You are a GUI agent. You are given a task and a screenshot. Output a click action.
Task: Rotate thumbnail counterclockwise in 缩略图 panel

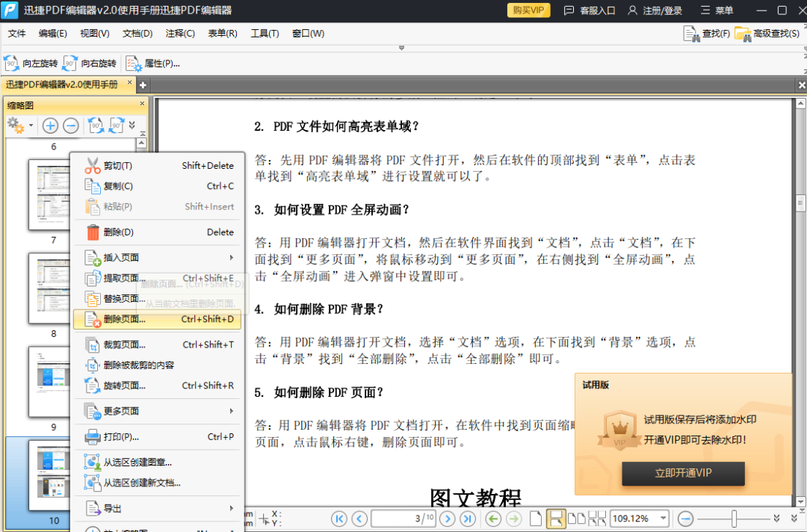(96, 125)
